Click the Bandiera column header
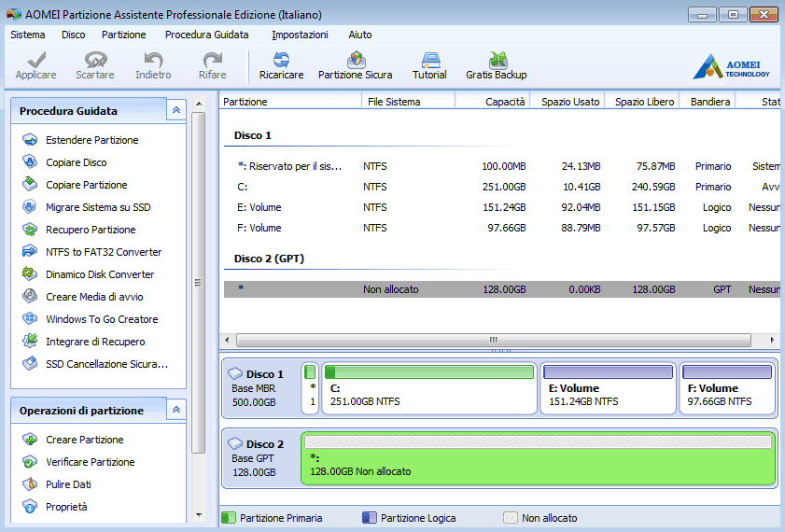Screen dimensions: 785x532 [708, 102]
